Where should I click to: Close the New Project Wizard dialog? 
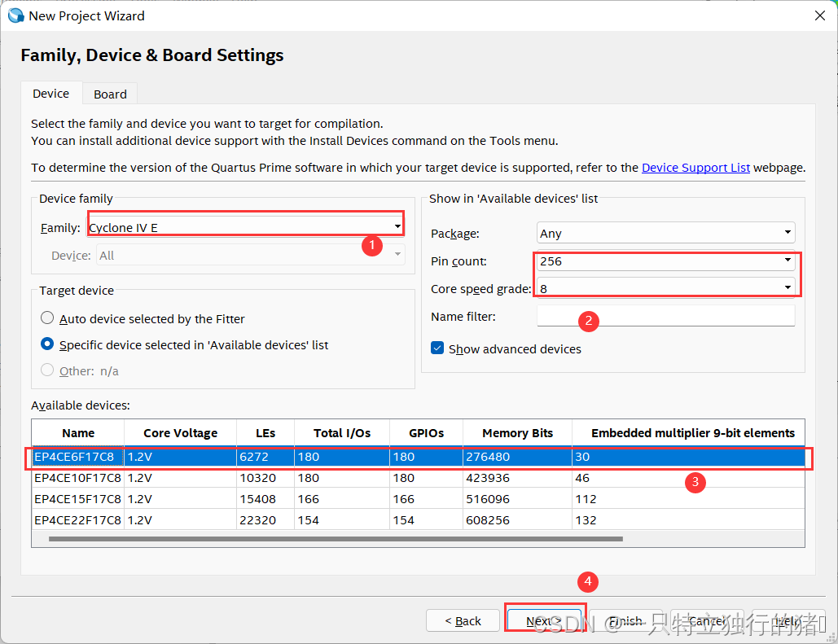(x=820, y=16)
